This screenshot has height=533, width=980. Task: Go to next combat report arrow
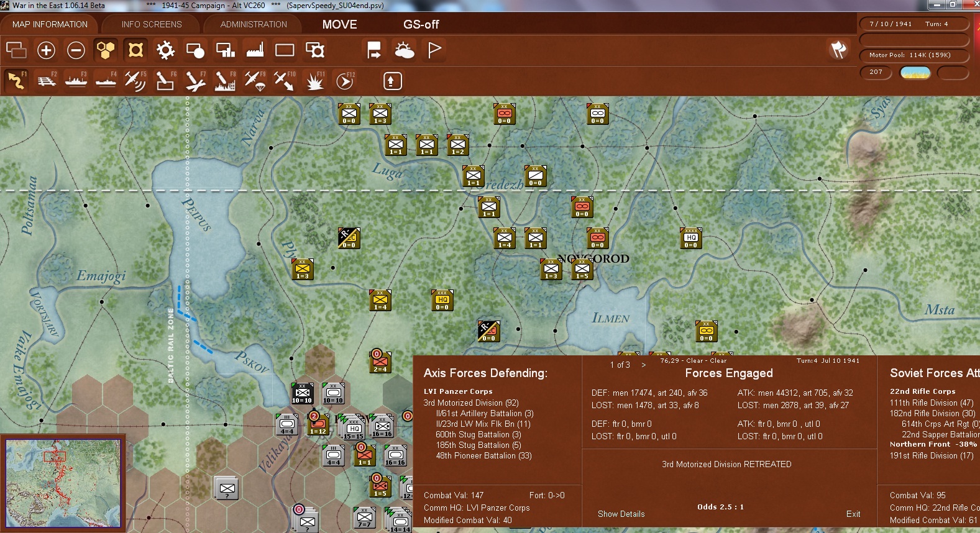[643, 365]
